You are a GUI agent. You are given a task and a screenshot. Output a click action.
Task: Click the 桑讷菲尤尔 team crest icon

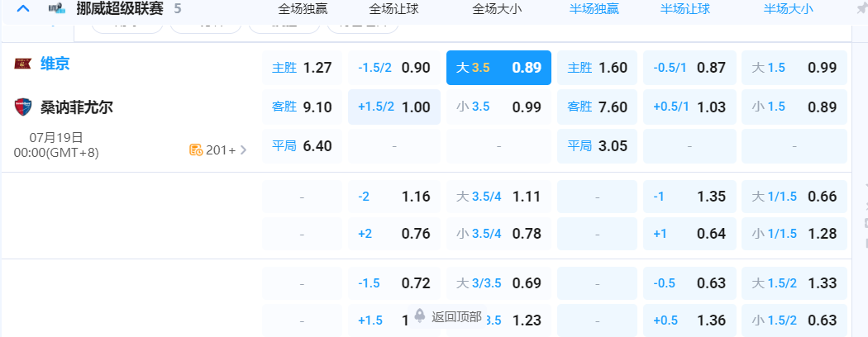pos(22,107)
